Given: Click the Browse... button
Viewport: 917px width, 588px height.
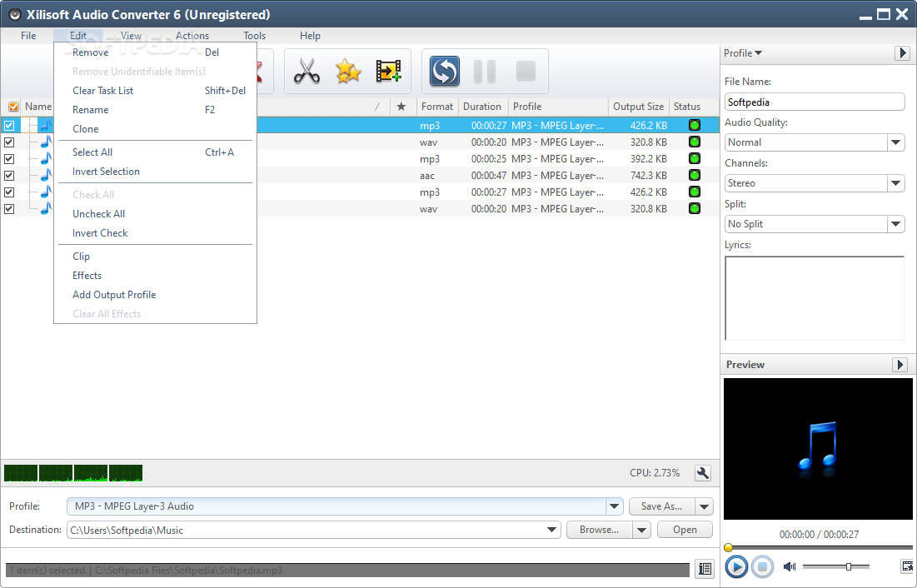Looking at the screenshot, I should (600, 530).
